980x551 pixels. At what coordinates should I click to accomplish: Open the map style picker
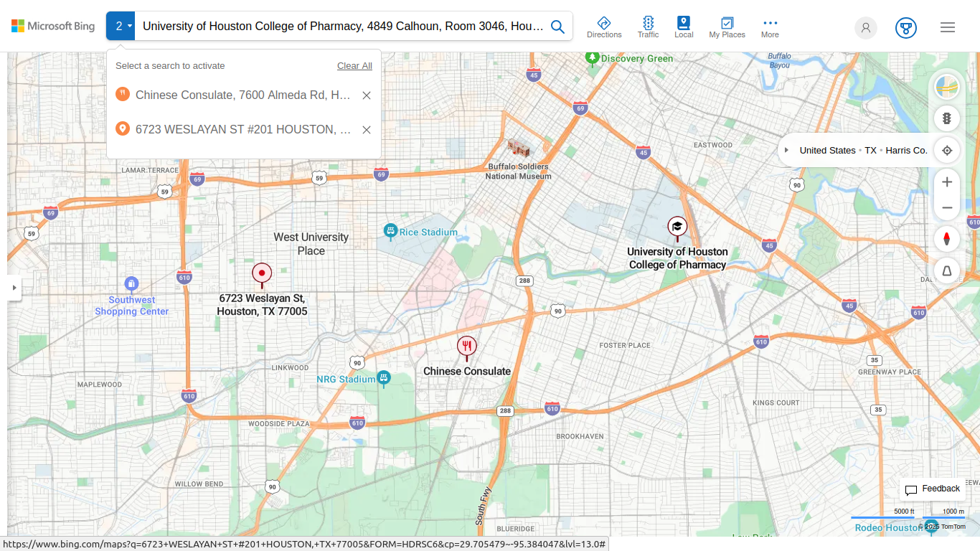[x=947, y=88]
